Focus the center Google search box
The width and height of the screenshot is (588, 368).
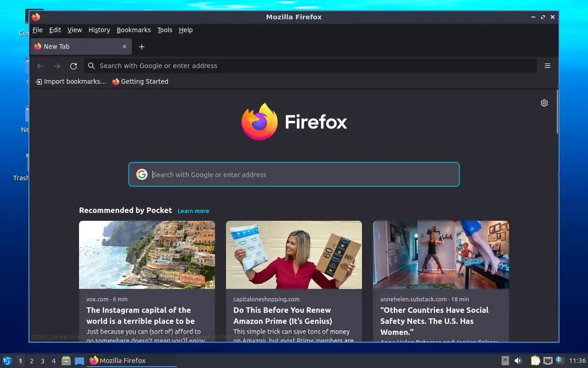pyautogui.click(x=294, y=174)
